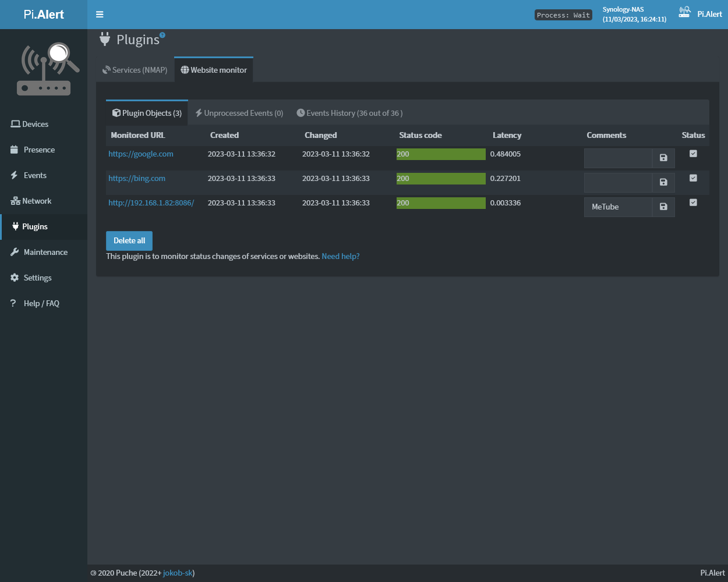
Task: Open Maintenance from the sidebar
Action: pyautogui.click(x=45, y=252)
